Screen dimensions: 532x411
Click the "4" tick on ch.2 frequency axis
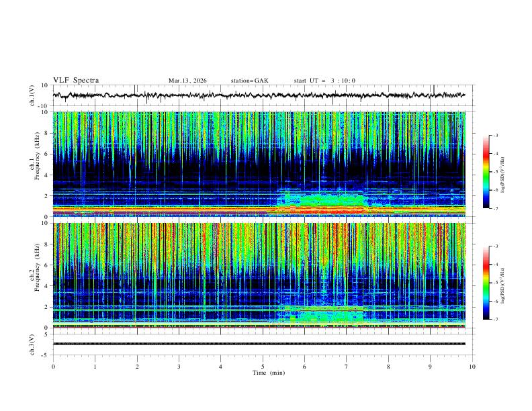[x=46, y=286]
